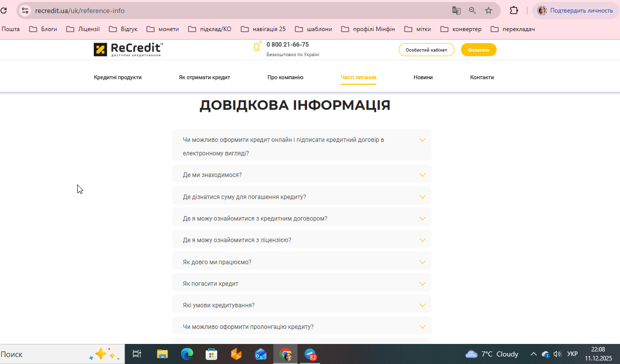The width and height of the screenshot is (620, 364).
Task: Expand the credit prolongation question
Action: point(301,326)
